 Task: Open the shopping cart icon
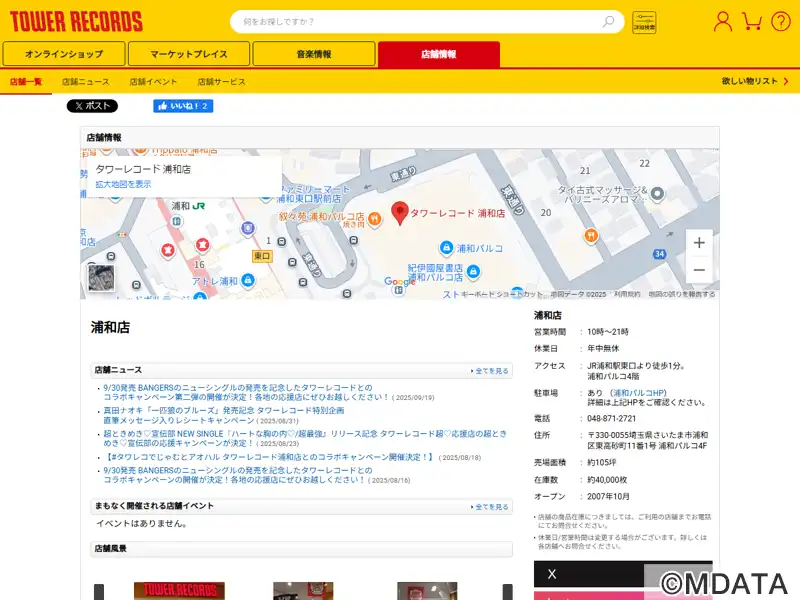click(x=752, y=22)
